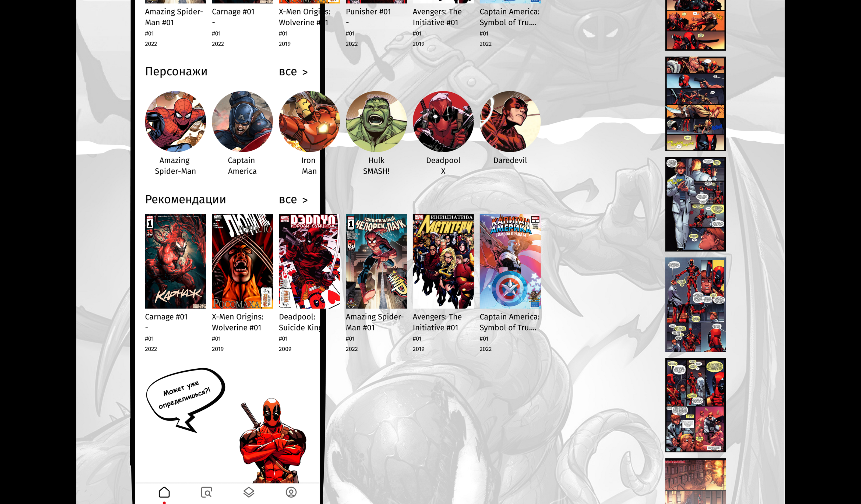Screen dimensions: 861x504
Task: Select the Deadpool X character avatar
Action: tap(443, 121)
